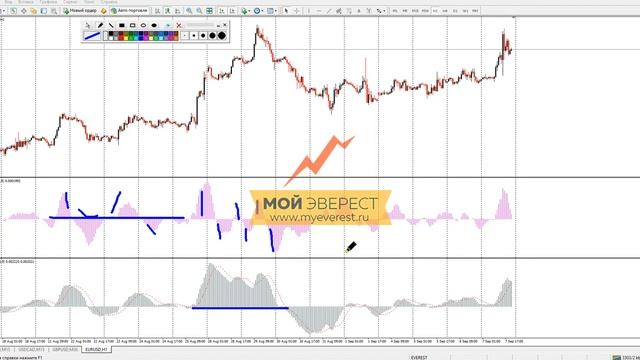This screenshot has height=360, width=640.
Task: Select the outlined ellipse tool
Action: pyautogui.click(x=143, y=25)
